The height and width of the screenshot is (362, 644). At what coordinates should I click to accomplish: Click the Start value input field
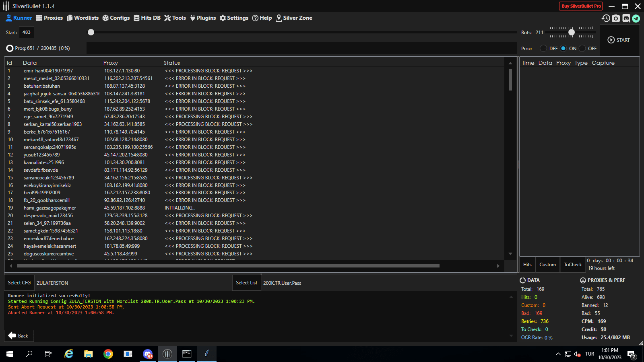click(27, 32)
